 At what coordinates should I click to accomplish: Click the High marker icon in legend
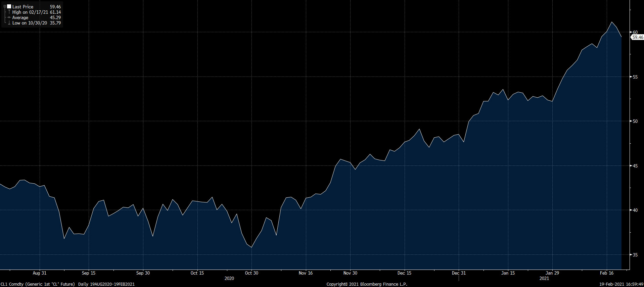(x=9, y=12)
